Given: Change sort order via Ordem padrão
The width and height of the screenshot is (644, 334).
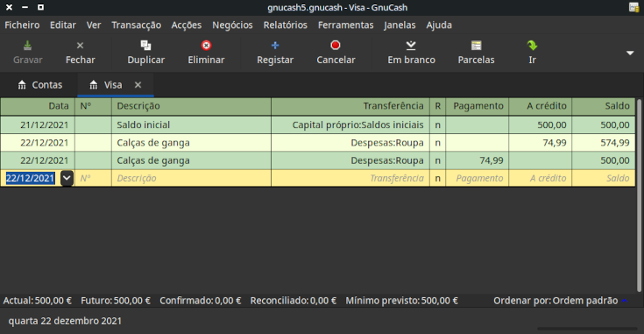Looking at the screenshot, I should point(585,301).
